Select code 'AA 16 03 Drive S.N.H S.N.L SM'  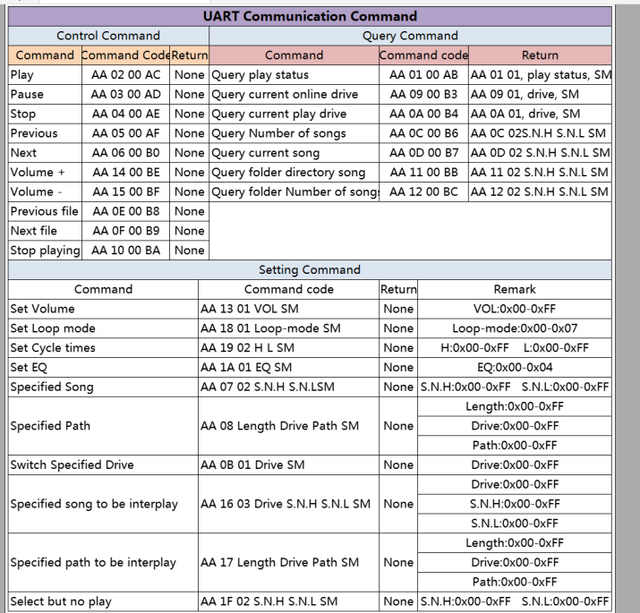[x=289, y=504]
